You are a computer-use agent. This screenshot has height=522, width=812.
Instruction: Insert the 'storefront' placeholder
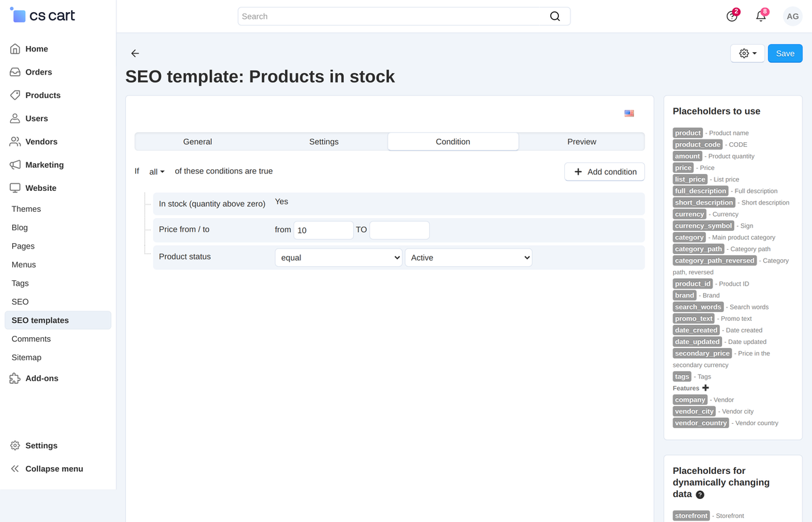pyautogui.click(x=692, y=516)
